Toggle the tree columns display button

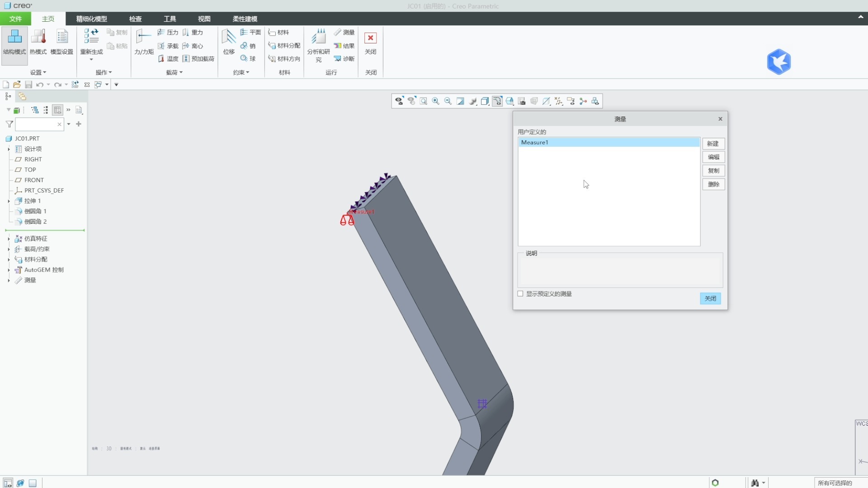tap(57, 110)
